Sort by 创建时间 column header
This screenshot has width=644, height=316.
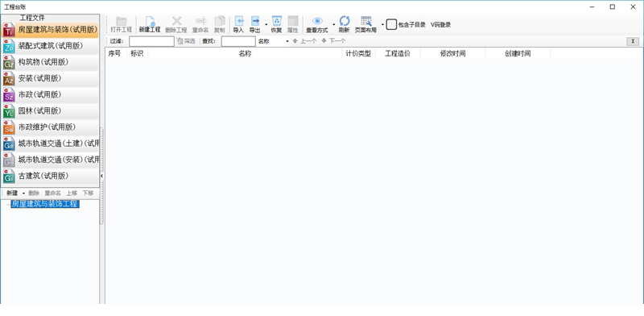point(518,53)
